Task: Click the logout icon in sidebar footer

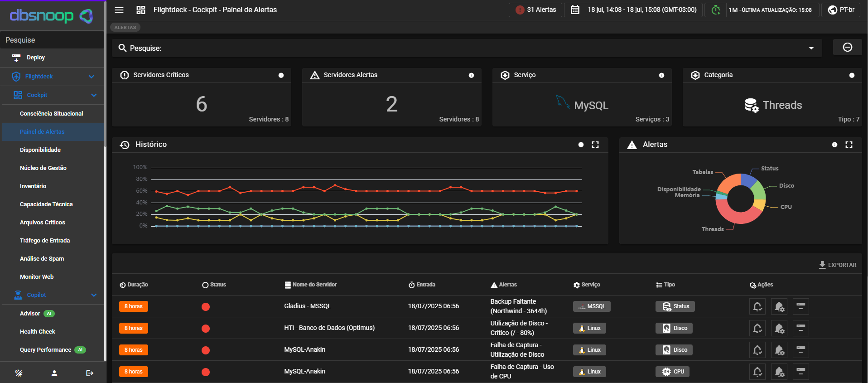Action: tap(89, 373)
